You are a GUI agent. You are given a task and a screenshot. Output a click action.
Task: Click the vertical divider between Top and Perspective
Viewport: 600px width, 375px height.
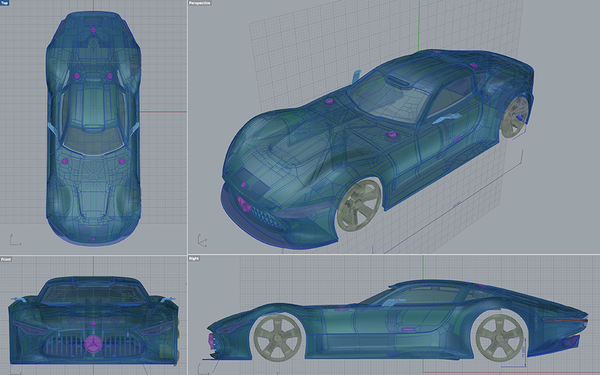point(187,126)
